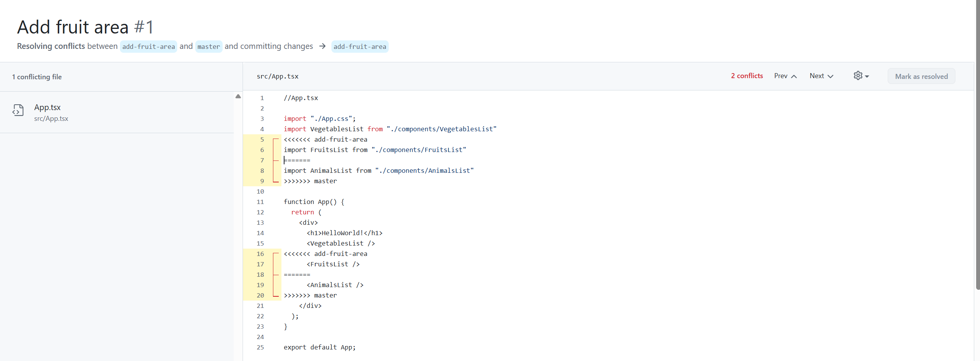Click the closing '</div>' line
This screenshot has height=361, width=980.
[x=310, y=306]
